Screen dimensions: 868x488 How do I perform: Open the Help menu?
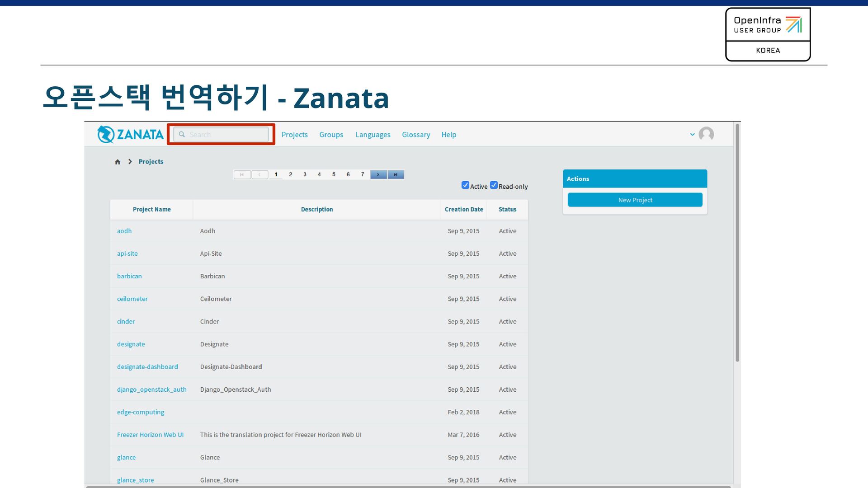448,135
